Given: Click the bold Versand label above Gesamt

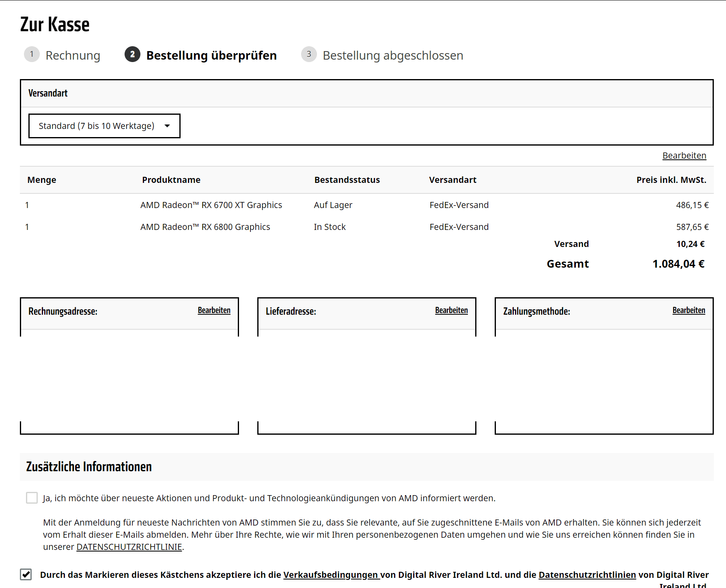Looking at the screenshot, I should click(x=571, y=244).
